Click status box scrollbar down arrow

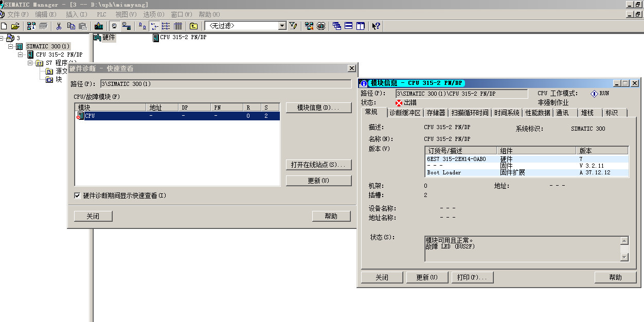point(624,257)
